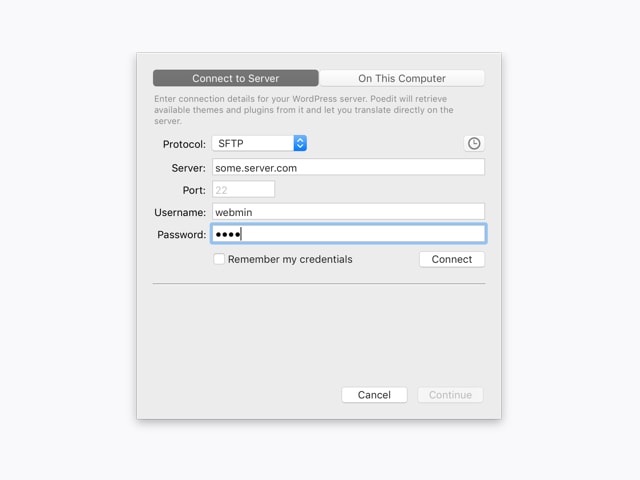640x480 pixels.
Task: Click into the Port field showing 22
Action: (243, 190)
